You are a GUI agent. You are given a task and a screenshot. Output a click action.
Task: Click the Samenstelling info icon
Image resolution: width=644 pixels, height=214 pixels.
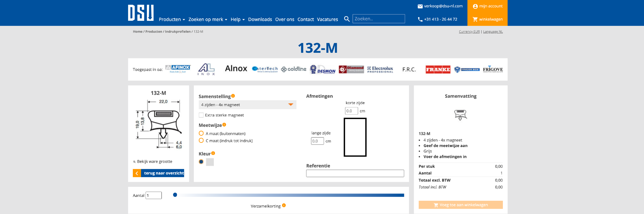tap(233, 96)
